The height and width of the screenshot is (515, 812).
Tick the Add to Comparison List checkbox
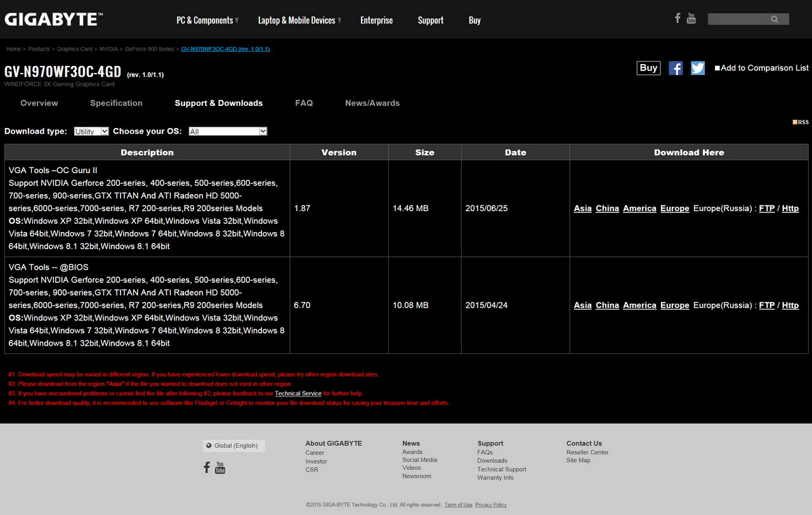point(717,68)
